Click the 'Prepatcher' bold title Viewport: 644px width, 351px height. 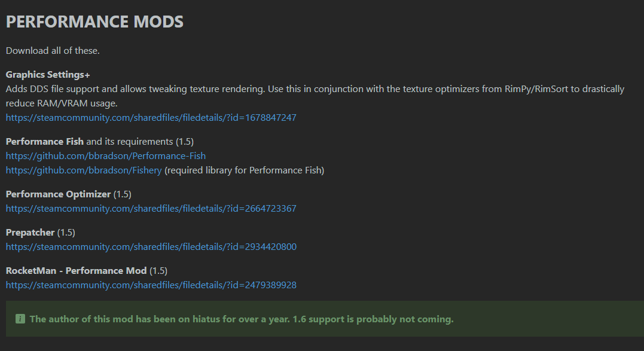30,233
